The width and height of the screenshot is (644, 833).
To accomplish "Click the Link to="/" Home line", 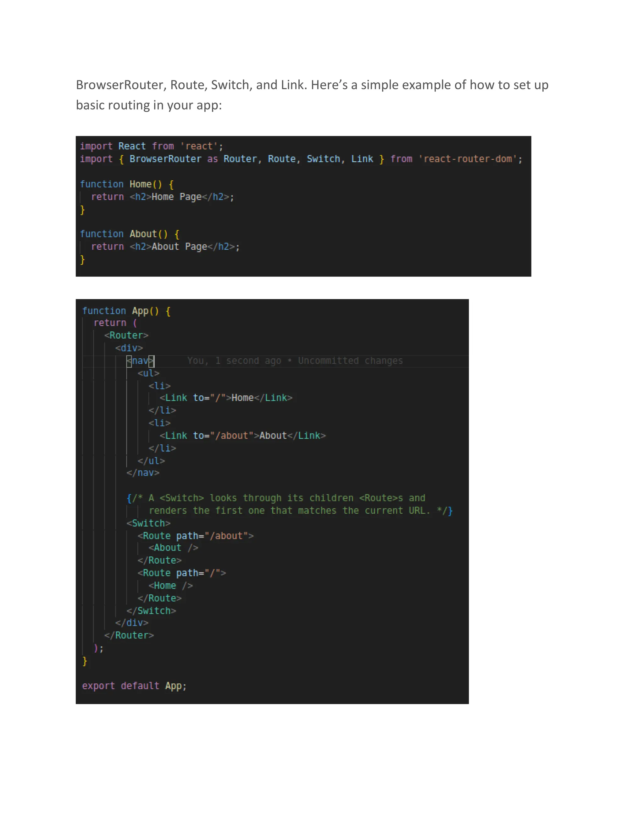I will [225, 398].
